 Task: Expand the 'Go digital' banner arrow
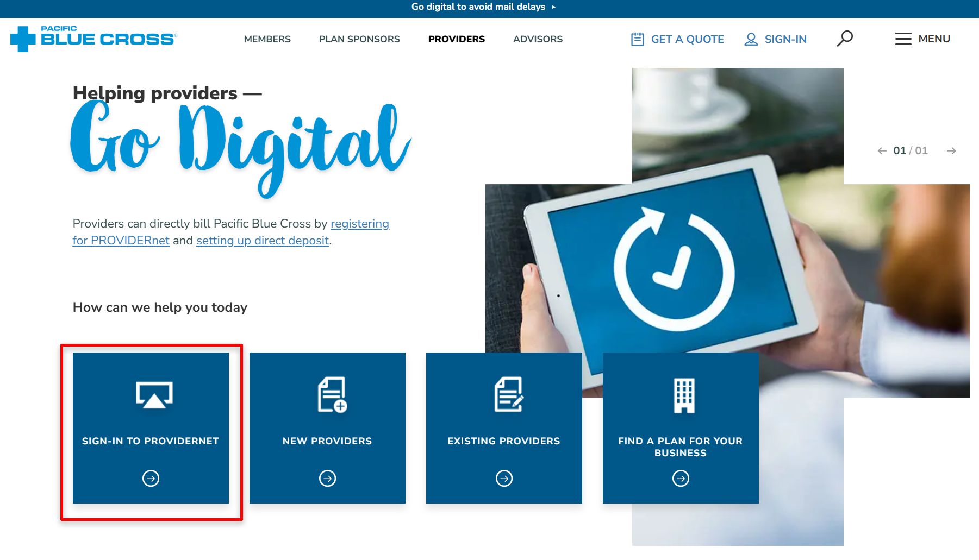554,7
